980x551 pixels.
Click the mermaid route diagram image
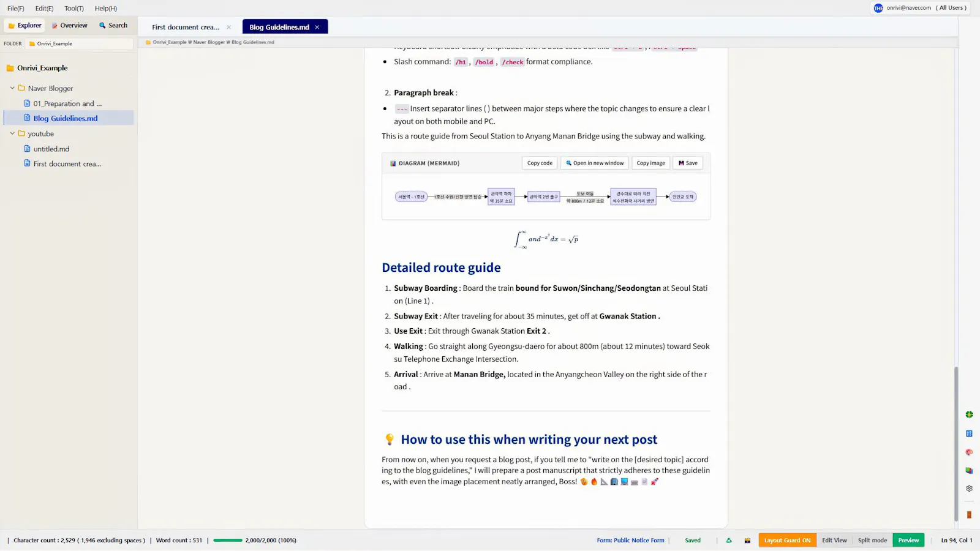click(x=546, y=197)
